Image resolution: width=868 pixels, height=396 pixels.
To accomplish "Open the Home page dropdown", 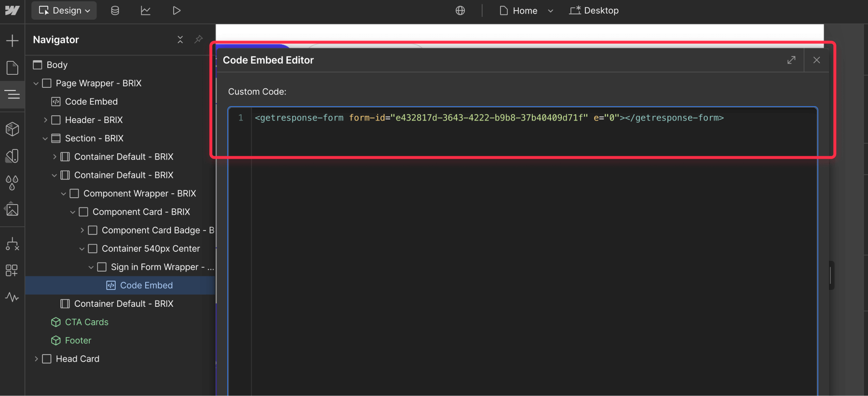I will click(x=526, y=11).
